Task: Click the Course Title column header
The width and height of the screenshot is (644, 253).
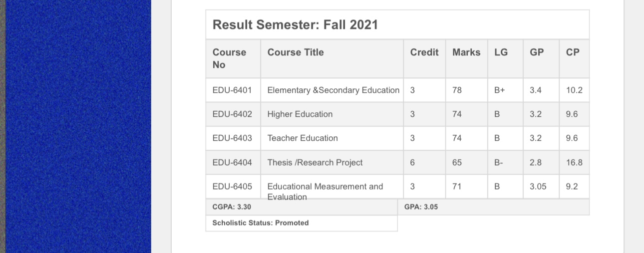Action: 296,52
